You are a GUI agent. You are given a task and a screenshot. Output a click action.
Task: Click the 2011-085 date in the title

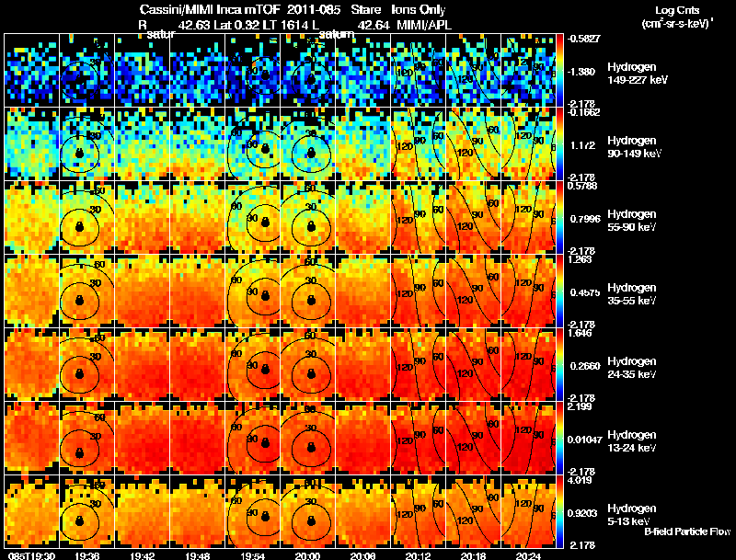[312, 9]
